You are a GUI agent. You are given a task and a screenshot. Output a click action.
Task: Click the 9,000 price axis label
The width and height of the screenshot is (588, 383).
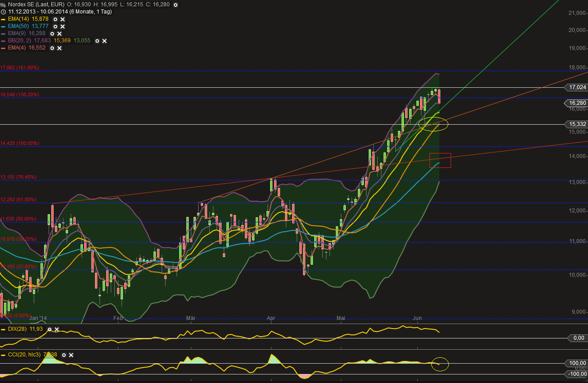pyautogui.click(x=579, y=311)
